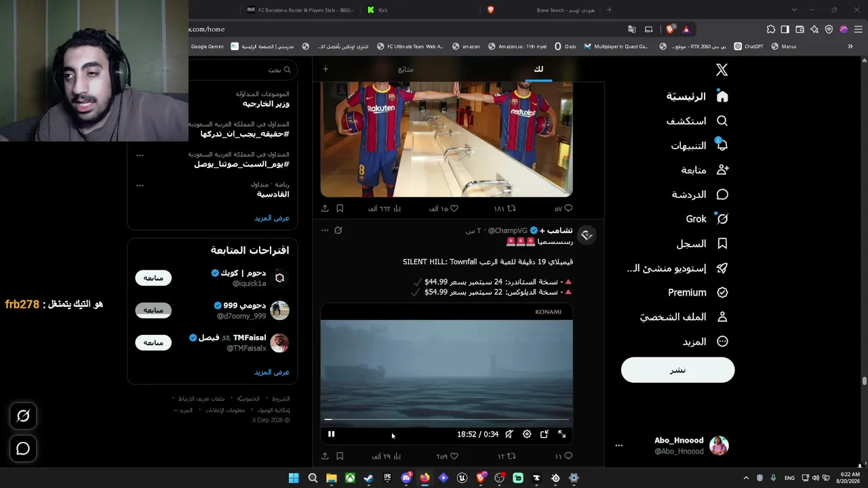Image resolution: width=868 pixels, height=488 pixels.
Task: Open more options on ChampVG post
Action: [325, 230]
